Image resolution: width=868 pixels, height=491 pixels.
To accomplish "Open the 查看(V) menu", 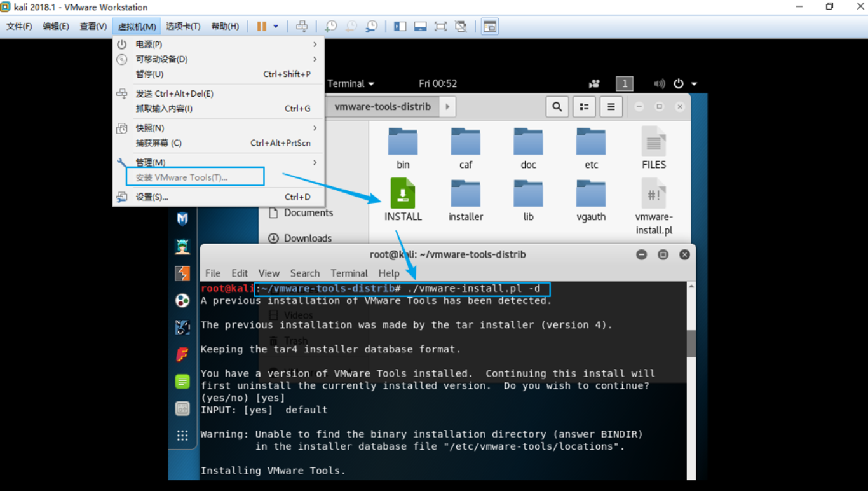I will 93,26.
